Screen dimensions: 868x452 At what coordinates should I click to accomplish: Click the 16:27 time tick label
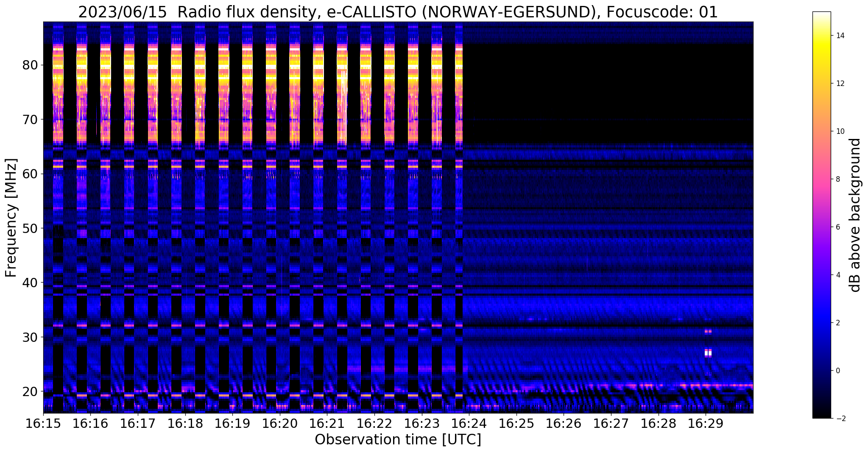[x=611, y=423]
